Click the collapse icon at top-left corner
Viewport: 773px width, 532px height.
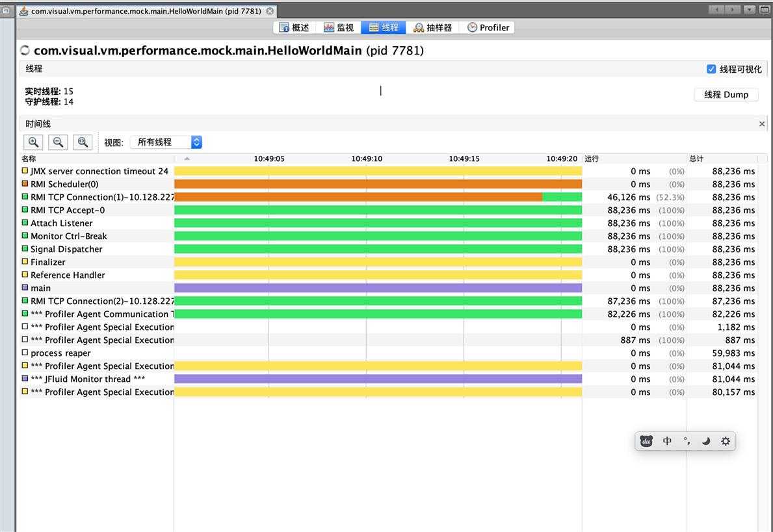coord(6,10)
